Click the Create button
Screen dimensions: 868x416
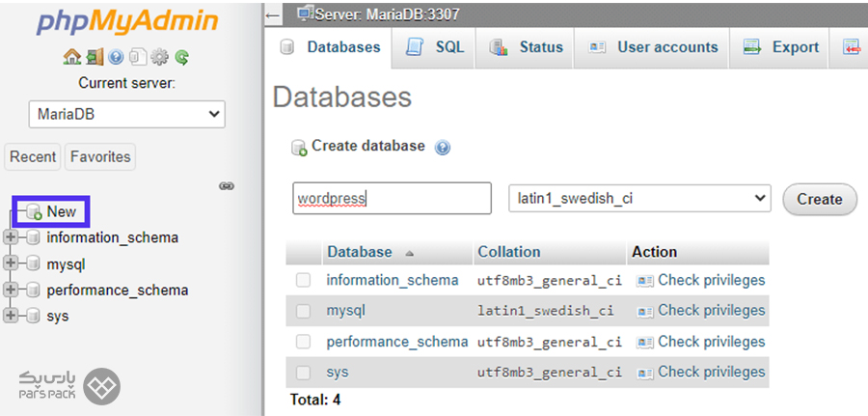819,200
